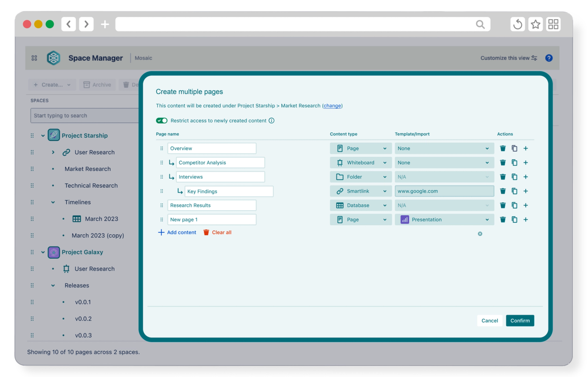
Task: Click the help question mark icon
Action: 549,58
